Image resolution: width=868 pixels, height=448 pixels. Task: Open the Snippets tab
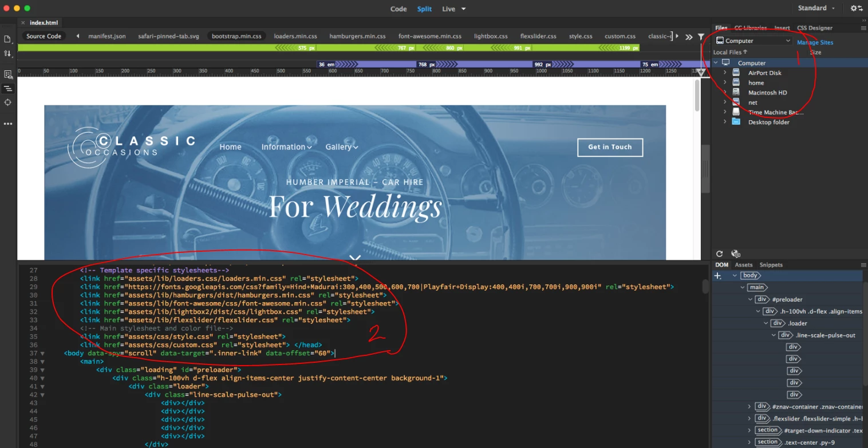coord(771,265)
